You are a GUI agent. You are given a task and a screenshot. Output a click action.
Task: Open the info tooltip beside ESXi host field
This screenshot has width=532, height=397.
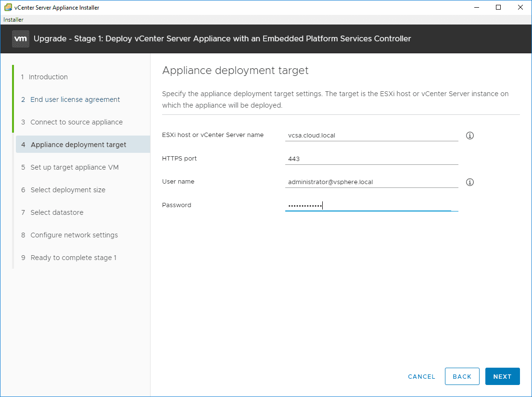(469, 136)
